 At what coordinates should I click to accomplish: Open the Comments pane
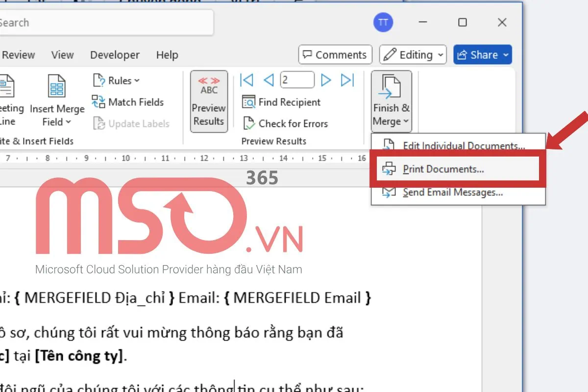point(335,54)
